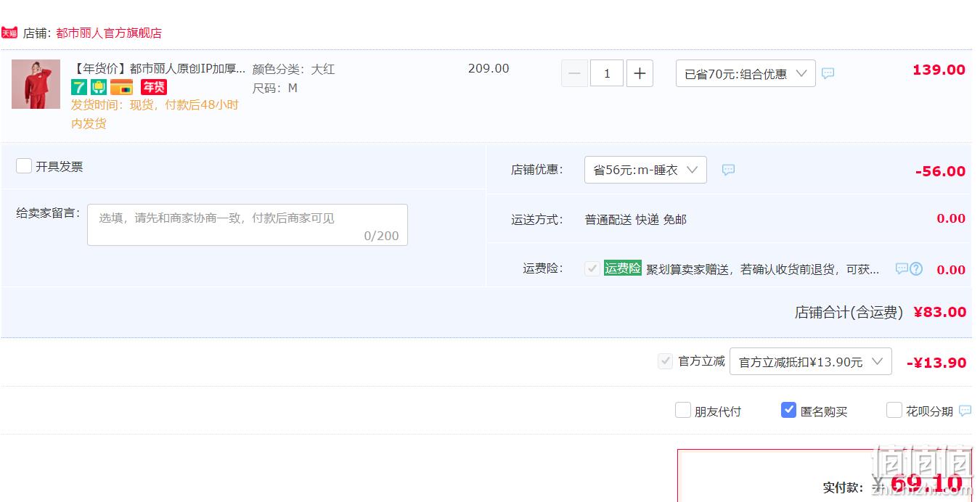This screenshot has height=502, width=980.
Task: Click the unit price 209.00
Action: pos(489,68)
